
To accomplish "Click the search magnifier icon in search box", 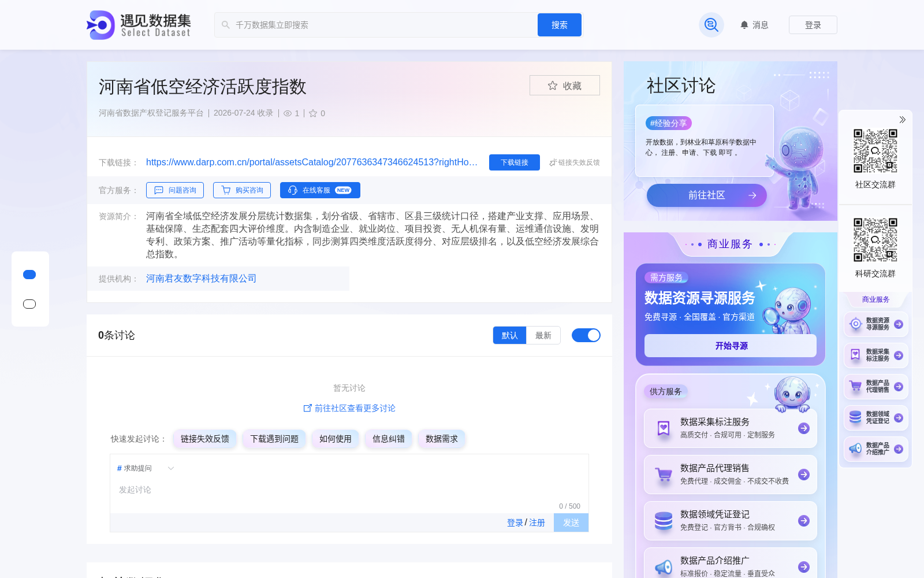I will click(x=226, y=25).
